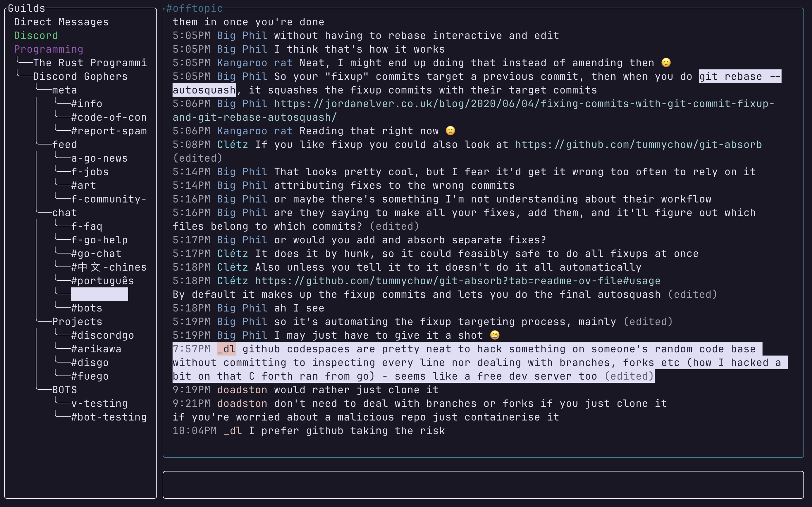Open the jordanelver.co.uk fixup blog link
The image size is (812, 507).
click(x=474, y=111)
